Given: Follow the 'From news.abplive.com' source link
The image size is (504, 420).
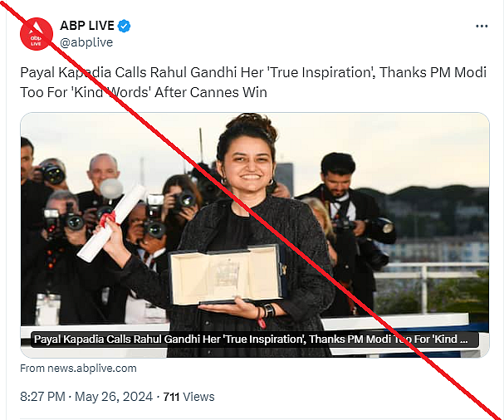Looking at the screenshot, I should pyautogui.click(x=78, y=369).
